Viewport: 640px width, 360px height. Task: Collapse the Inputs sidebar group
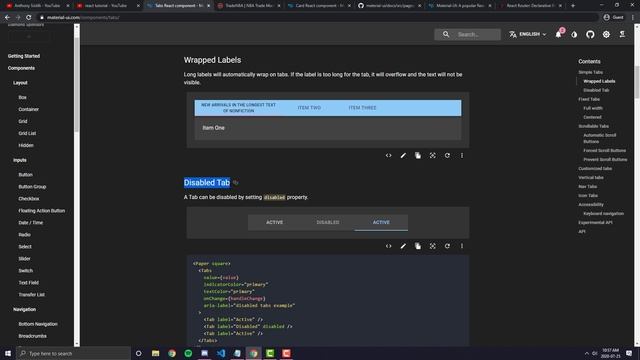pos(20,160)
